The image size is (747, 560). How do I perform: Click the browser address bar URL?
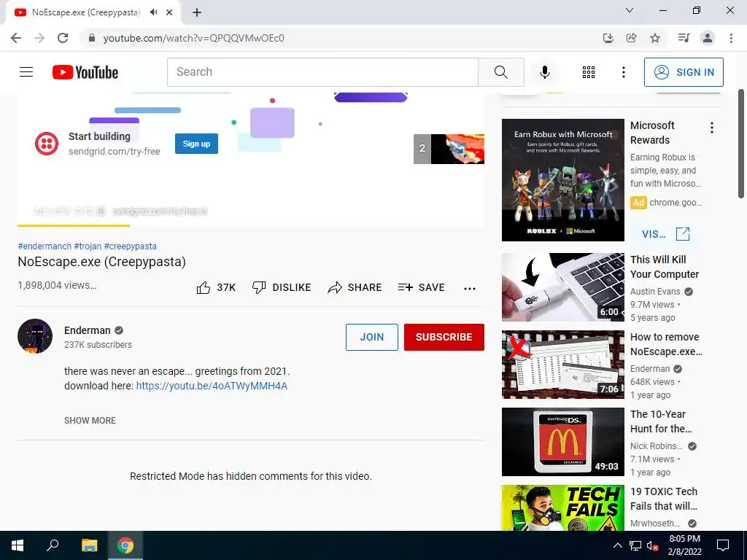193,38
